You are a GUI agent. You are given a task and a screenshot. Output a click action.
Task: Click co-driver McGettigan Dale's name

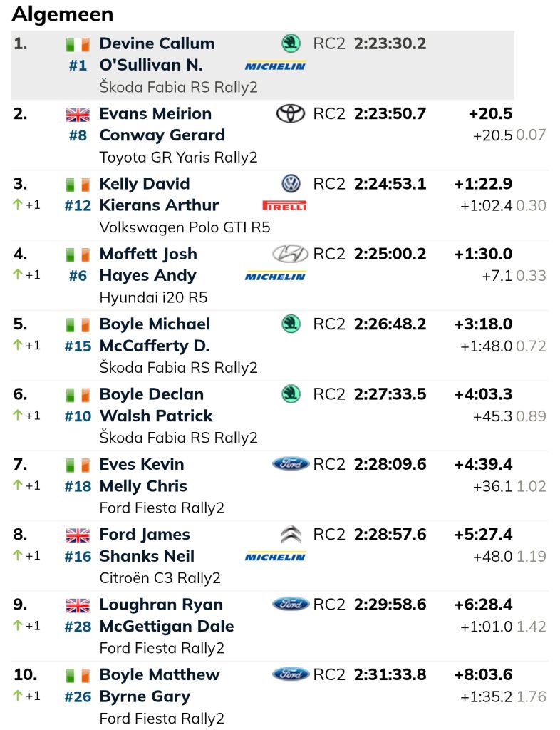click(x=167, y=626)
